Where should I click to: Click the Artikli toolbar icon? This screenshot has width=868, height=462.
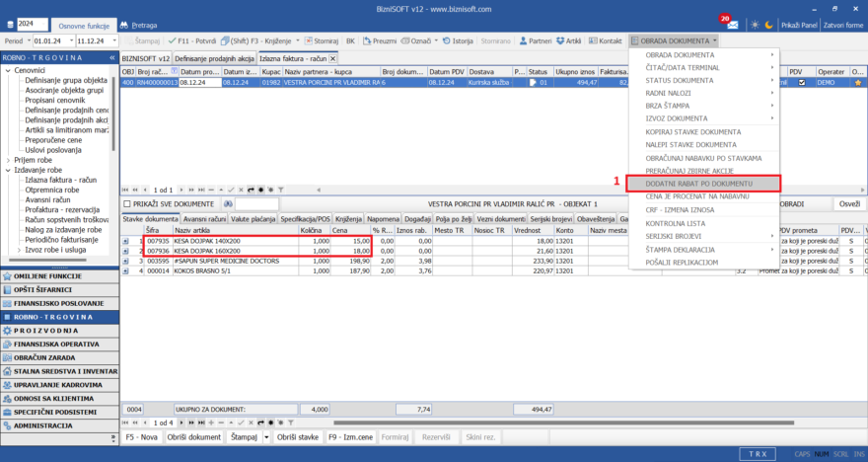pyautogui.click(x=568, y=41)
